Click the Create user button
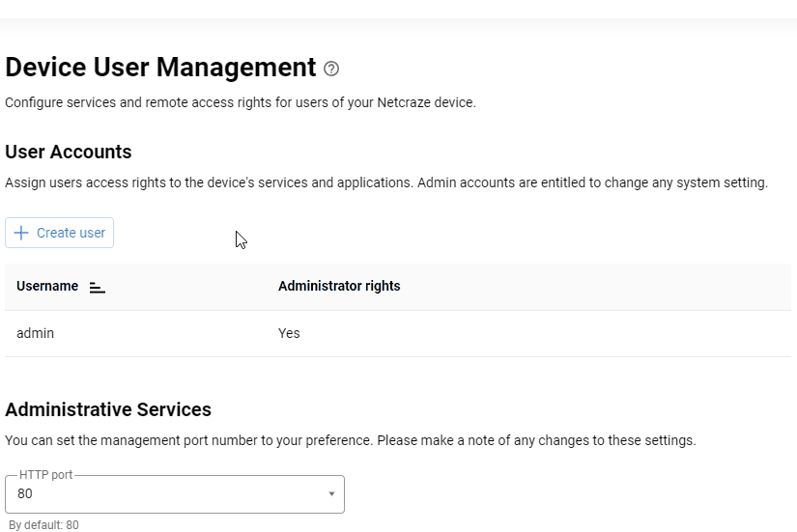Image resolution: width=797 pixels, height=532 pixels. coord(60,233)
